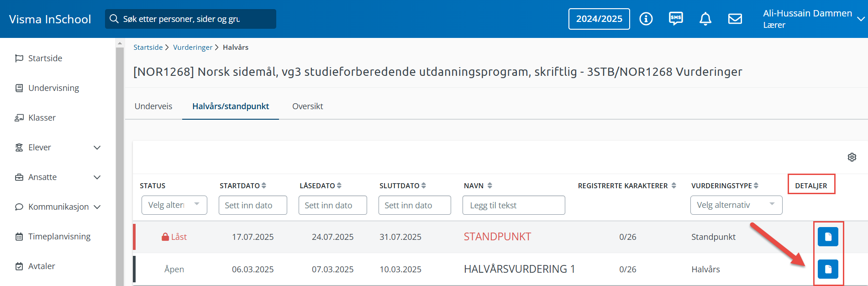Viewport: 868px width, 286px height.
Task: Click Ansatte briefcase icon in sidebar
Action: pos(19,177)
